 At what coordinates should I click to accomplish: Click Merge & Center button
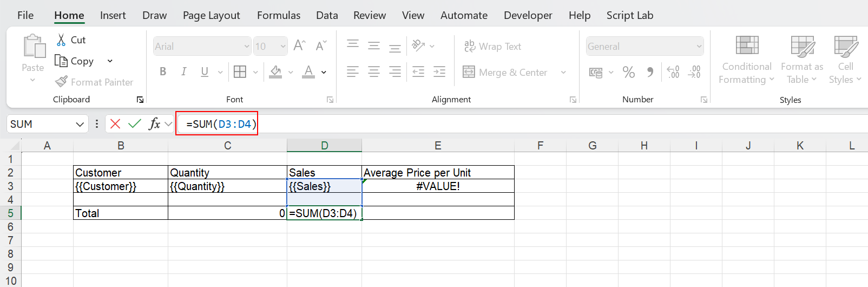coord(505,72)
